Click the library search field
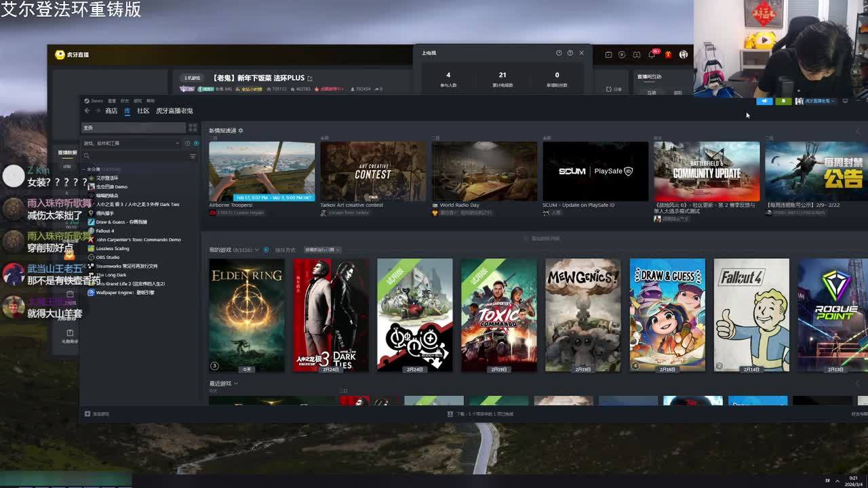Viewport: 868px width, 488px height. (136, 156)
